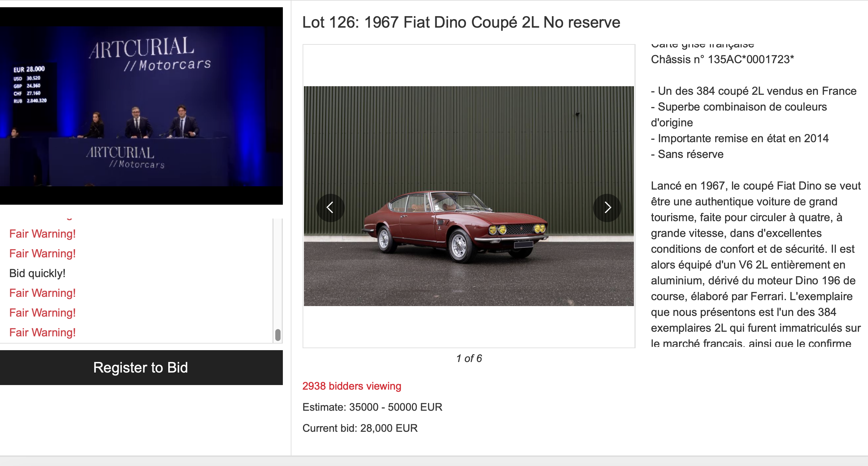Viewport: 868px width, 466px height.
Task: Click the Lot 126 title heading
Action: click(461, 23)
